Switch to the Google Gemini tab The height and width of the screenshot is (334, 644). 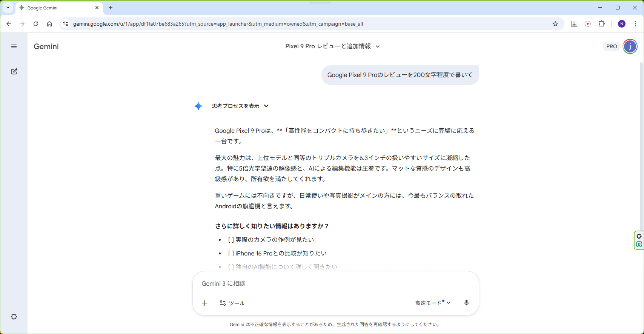pos(58,8)
